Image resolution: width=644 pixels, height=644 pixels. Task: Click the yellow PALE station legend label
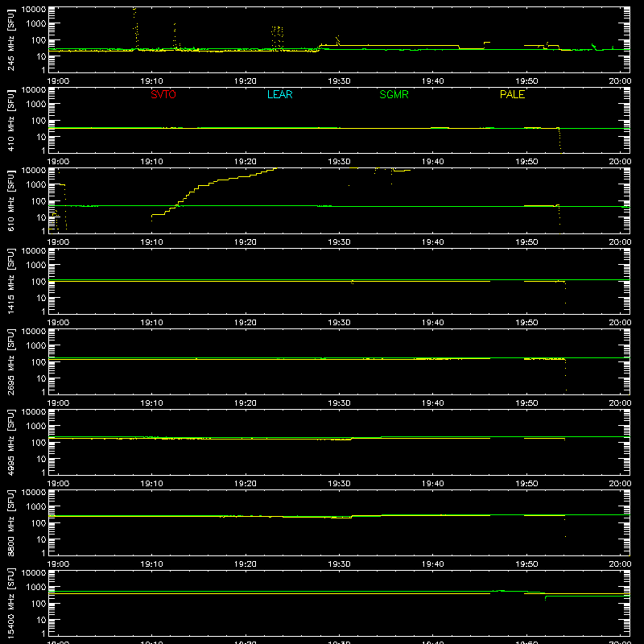[x=512, y=94]
